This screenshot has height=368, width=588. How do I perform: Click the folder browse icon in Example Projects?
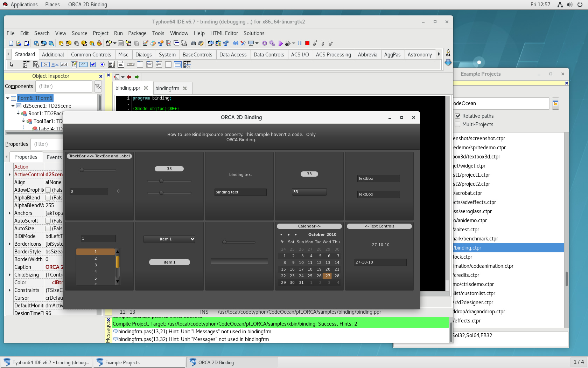(x=555, y=103)
